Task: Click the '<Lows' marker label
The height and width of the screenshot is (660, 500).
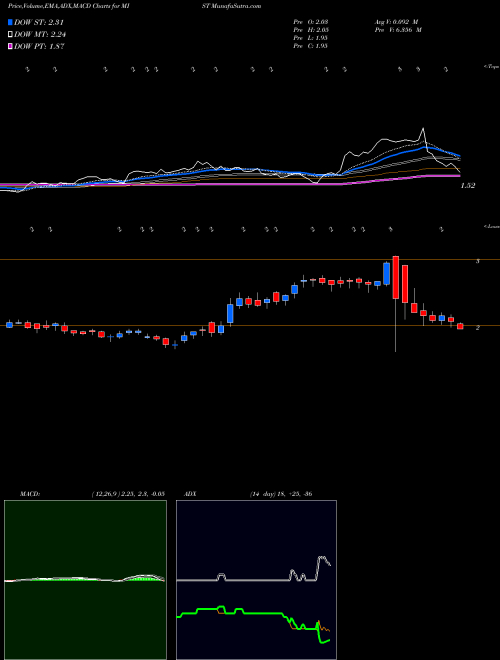Action: coord(491,226)
